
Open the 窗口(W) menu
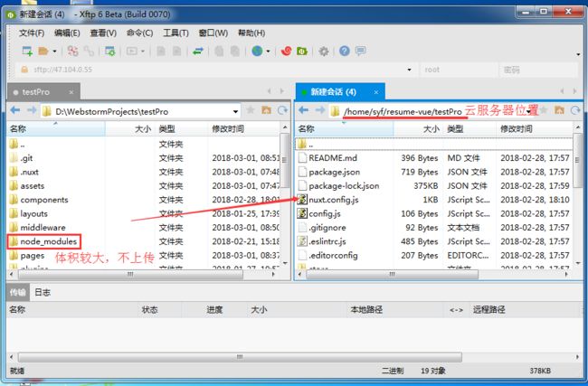[213, 33]
